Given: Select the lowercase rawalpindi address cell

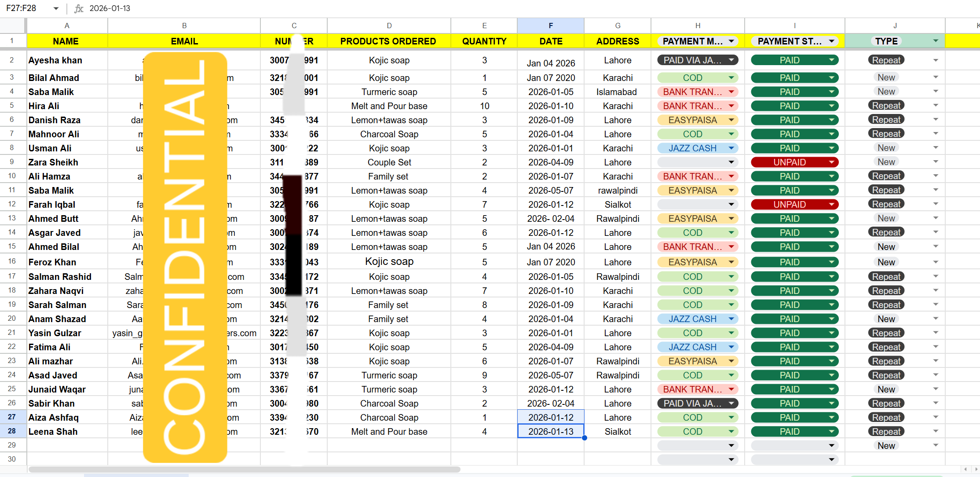Looking at the screenshot, I should click(618, 191).
